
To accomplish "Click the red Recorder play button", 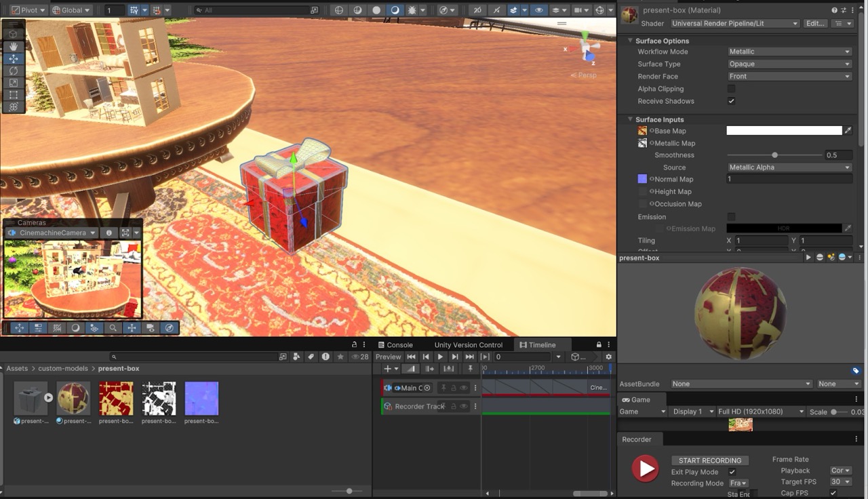I will (645, 468).
